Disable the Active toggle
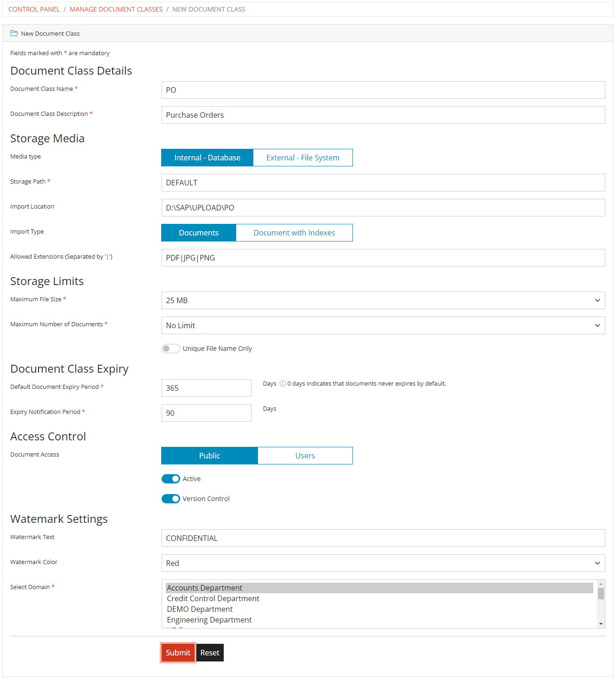The image size is (616, 686). click(170, 478)
